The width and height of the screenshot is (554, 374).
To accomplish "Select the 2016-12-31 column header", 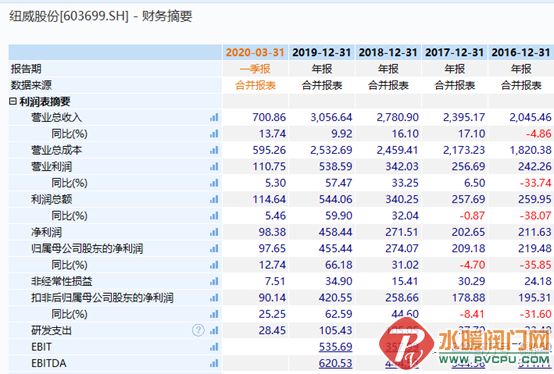I will (x=521, y=53).
